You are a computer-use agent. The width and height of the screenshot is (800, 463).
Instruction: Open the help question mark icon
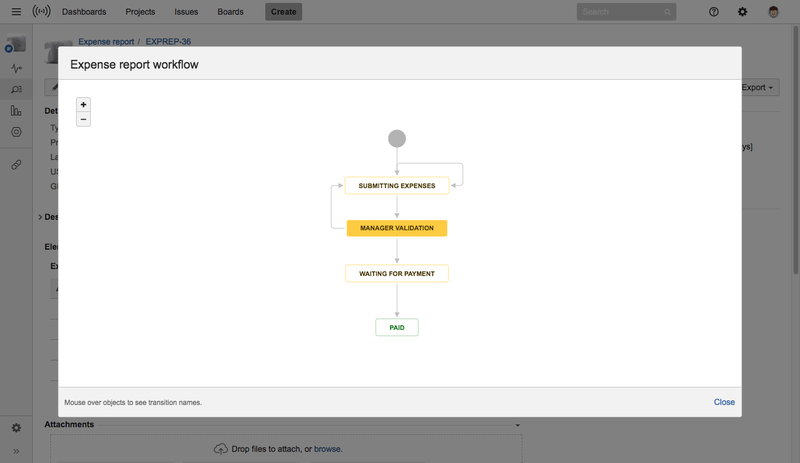pyautogui.click(x=714, y=12)
